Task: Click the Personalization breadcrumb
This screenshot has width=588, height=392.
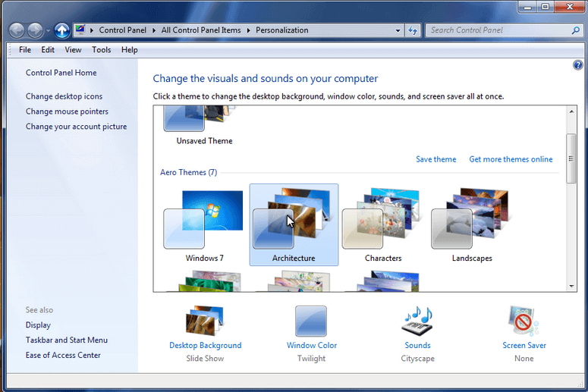Action: (x=282, y=30)
